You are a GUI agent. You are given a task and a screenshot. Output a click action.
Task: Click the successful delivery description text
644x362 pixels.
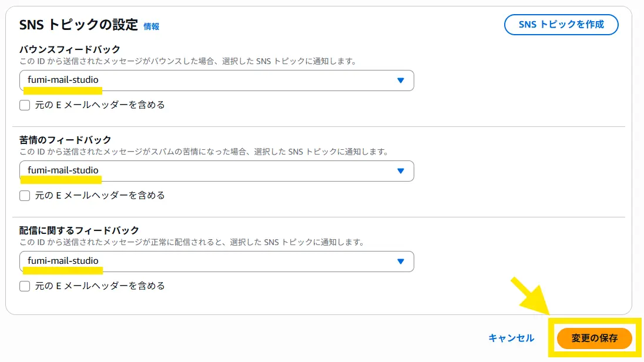[192, 242]
